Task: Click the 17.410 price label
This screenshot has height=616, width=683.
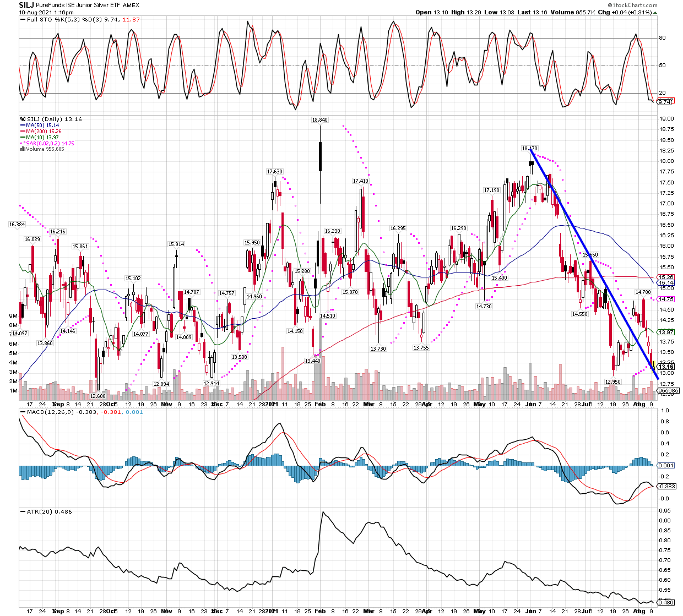Action: (361, 181)
